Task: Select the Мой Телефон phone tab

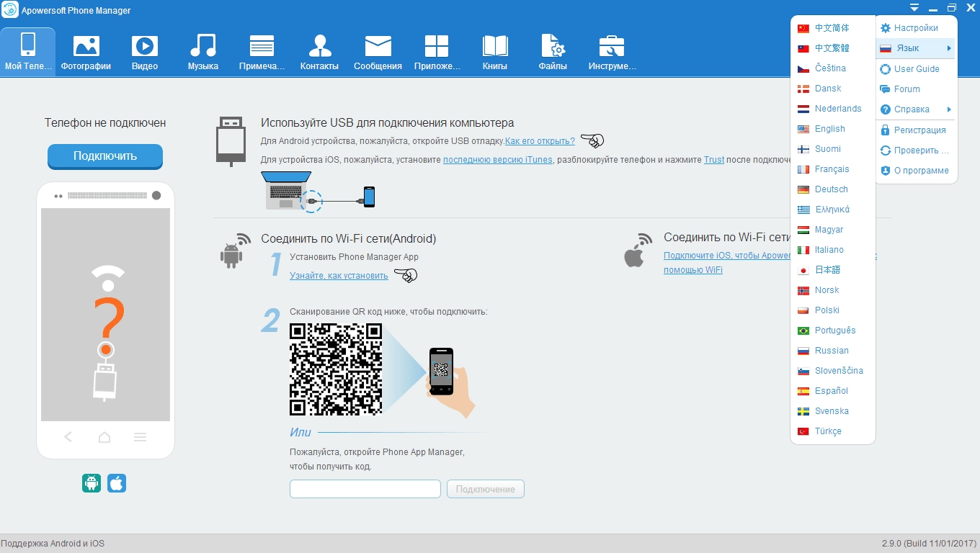Action: point(28,52)
